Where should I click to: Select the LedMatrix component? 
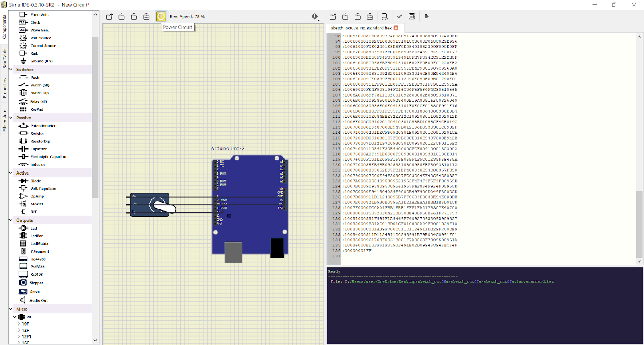click(39, 244)
